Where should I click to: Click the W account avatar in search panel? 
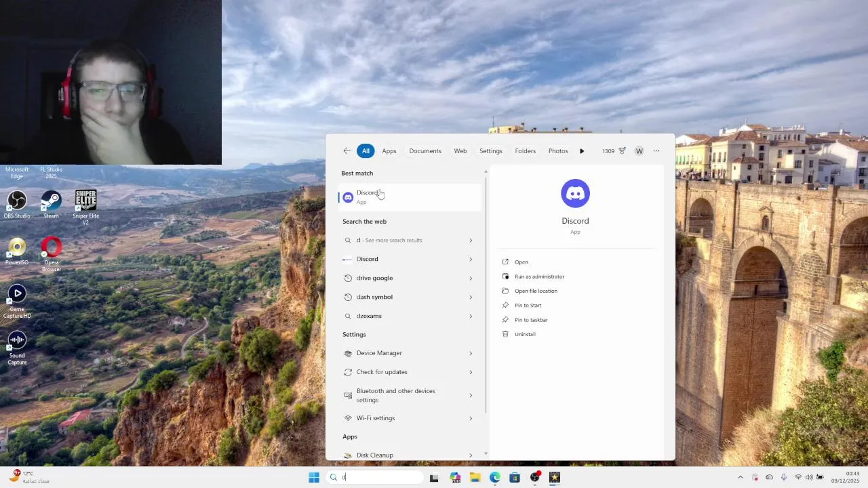click(x=639, y=150)
